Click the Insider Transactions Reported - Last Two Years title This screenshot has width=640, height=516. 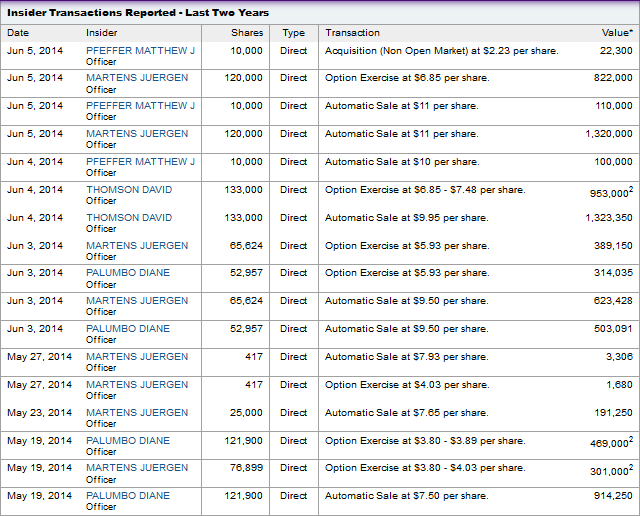pyautogui.click(x=138, y=13)
